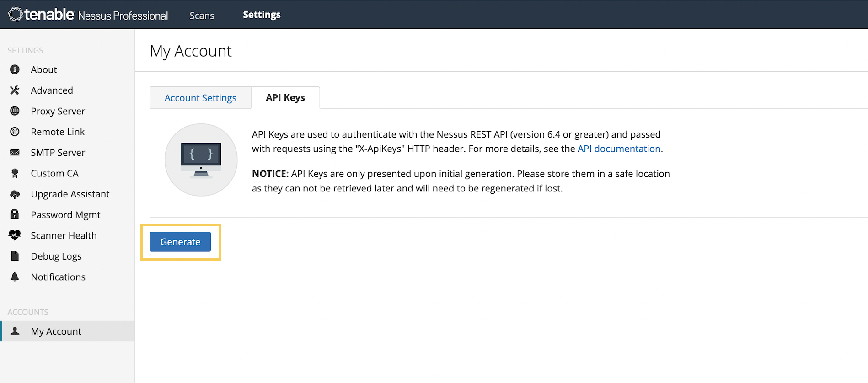This screenshot has height=383, width=868.
Task: Click the Password Mgmt lock icon
Action: point(15,214)
